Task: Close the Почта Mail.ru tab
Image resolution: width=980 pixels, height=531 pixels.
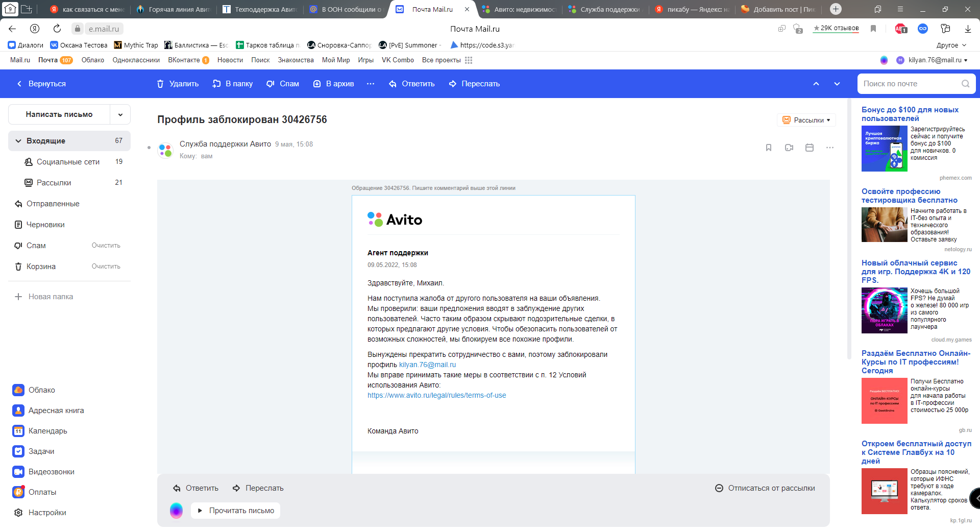Action: (467, 9)
